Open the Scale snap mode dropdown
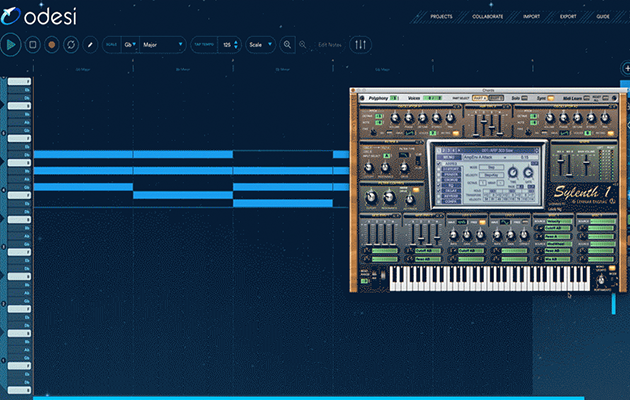 coord(261,45)
